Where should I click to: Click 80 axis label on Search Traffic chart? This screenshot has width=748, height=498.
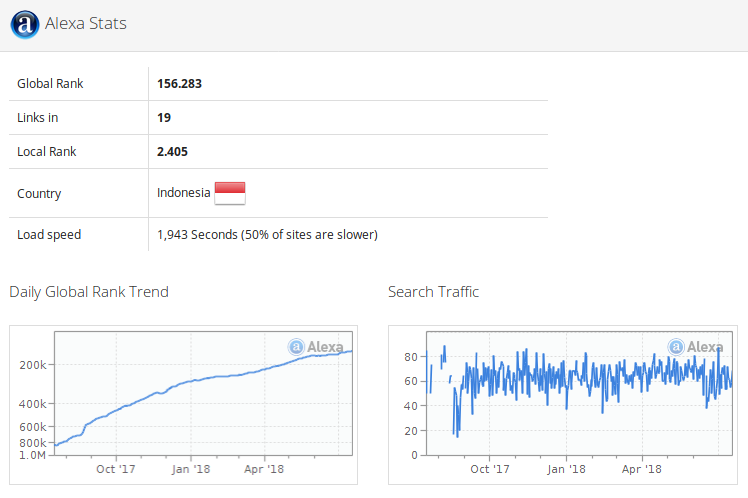(x=411, y=357)
